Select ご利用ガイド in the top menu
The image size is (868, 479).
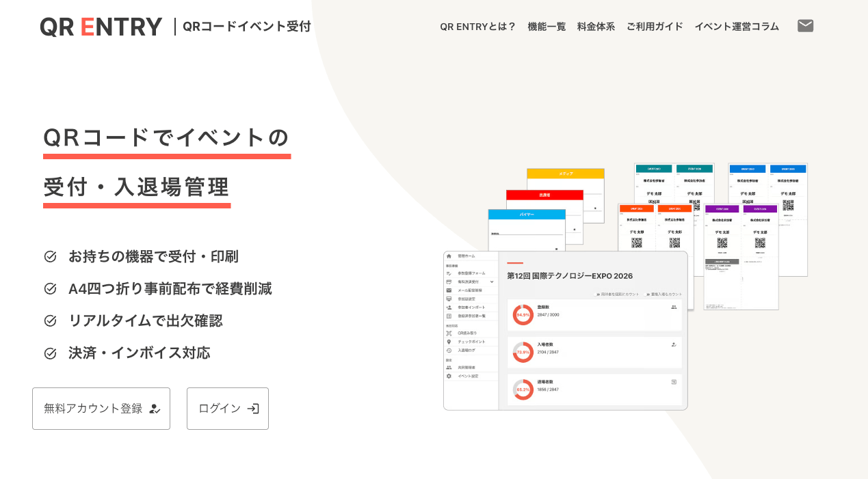point(655,27)
